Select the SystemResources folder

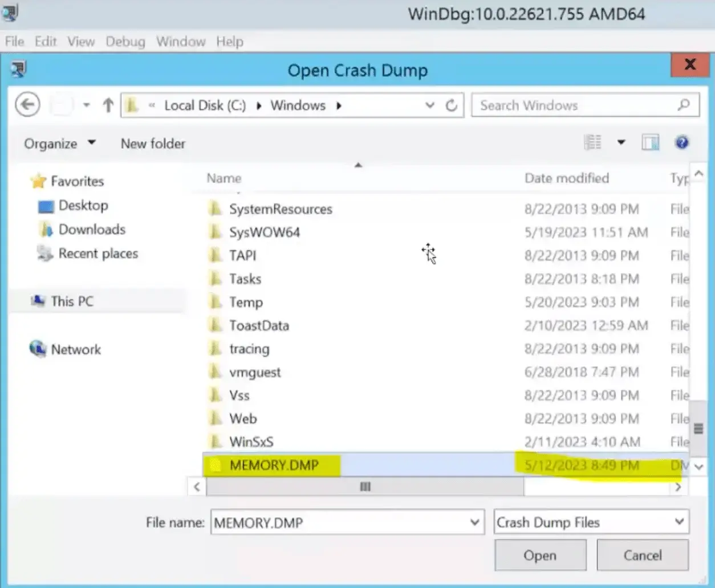click(x=281, y=209)
